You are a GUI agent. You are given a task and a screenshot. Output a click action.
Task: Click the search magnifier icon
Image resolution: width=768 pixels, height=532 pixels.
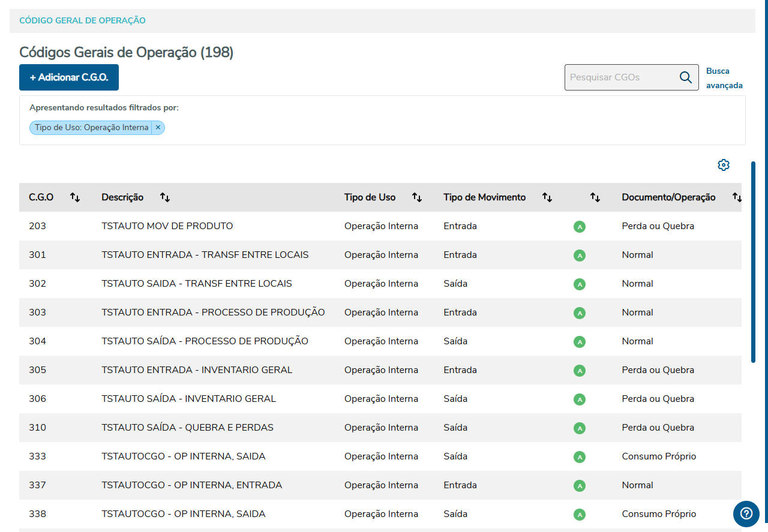coord(685,77)
